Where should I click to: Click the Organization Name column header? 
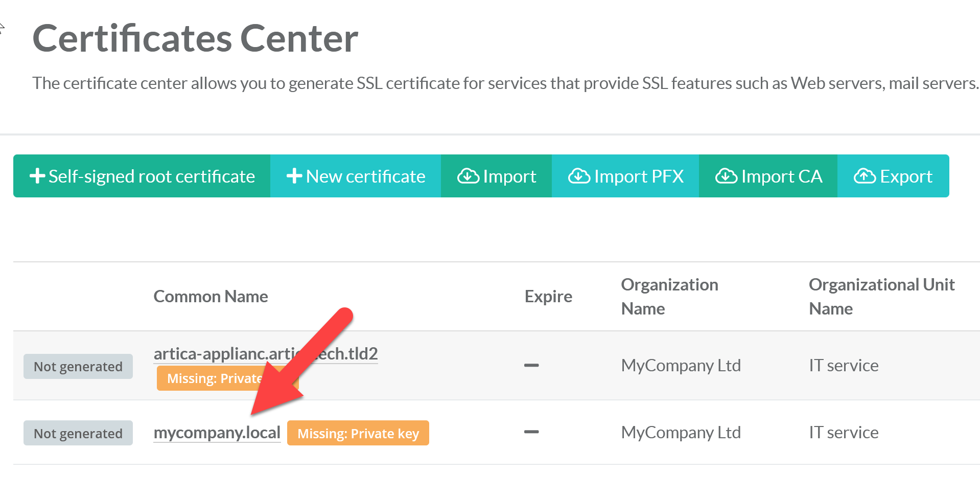click(x=669, y=297)
